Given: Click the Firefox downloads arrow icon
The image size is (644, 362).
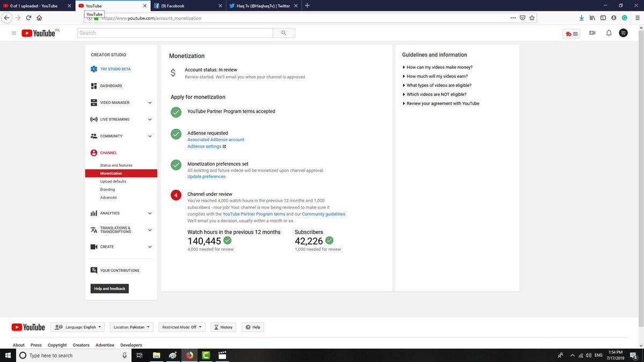Looking at the screenshot, I should (582, 18).
